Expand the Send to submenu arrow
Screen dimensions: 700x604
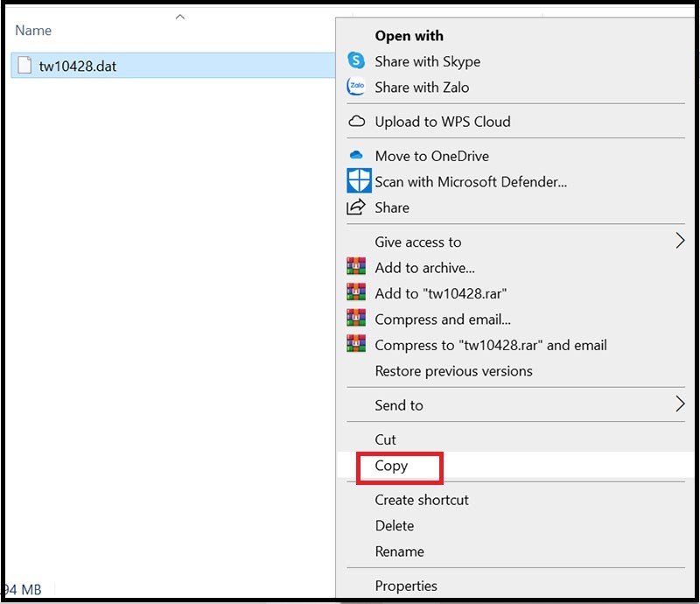680,404
